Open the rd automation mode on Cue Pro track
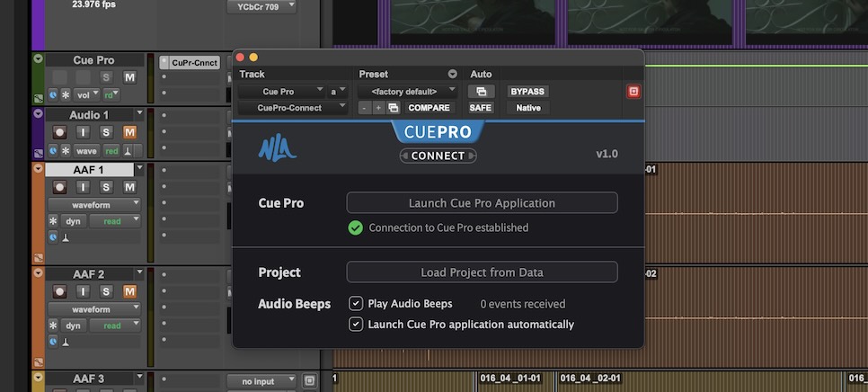This screenshot has width=868, height=392. click(111, 94)
